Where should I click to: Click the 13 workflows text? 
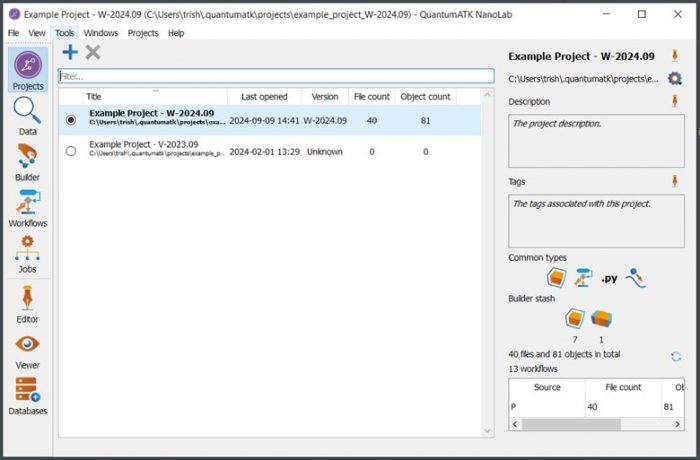coord(533,369)
